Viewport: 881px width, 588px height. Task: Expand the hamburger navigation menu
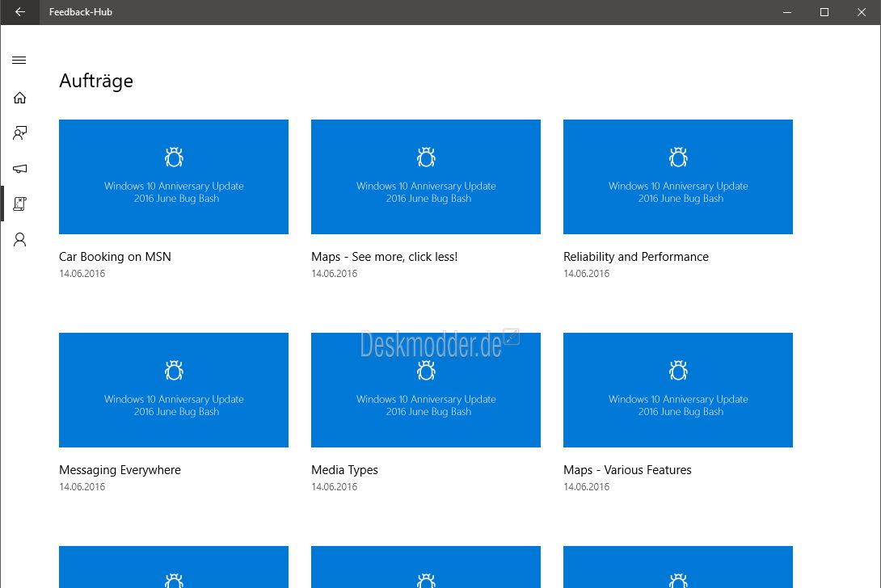19,60
